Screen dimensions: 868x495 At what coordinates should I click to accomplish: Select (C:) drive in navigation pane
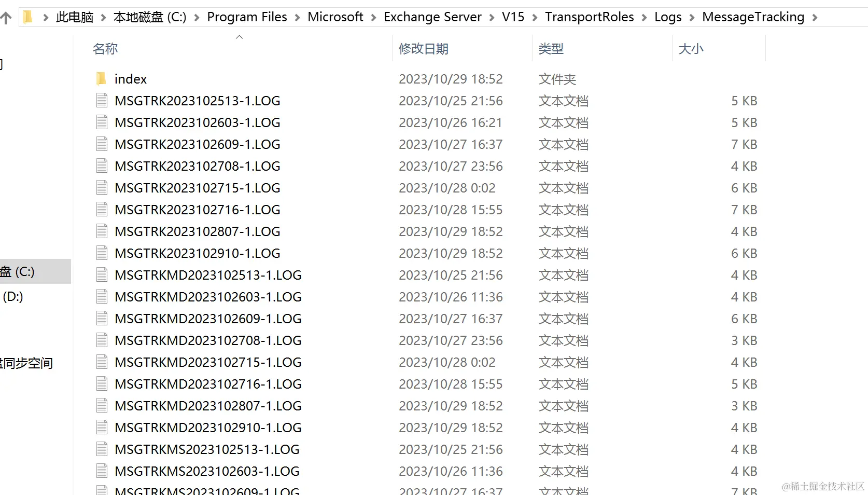(x=21, y=271)
